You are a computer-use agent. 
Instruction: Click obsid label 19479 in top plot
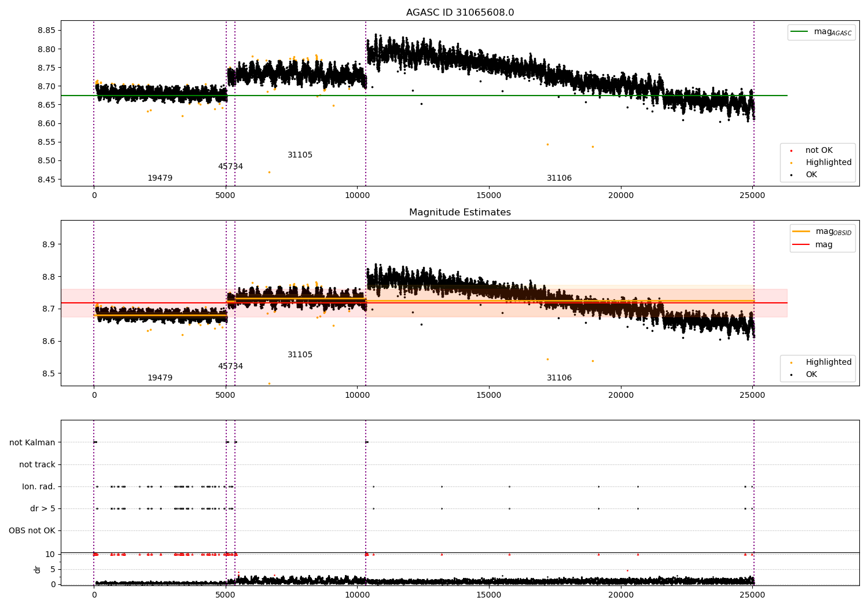(160, 178)
